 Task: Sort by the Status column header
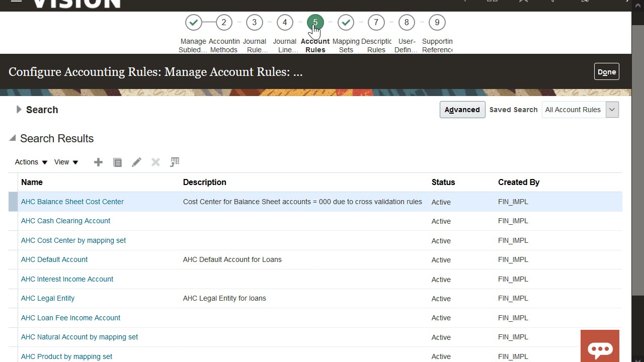point(443,182)
